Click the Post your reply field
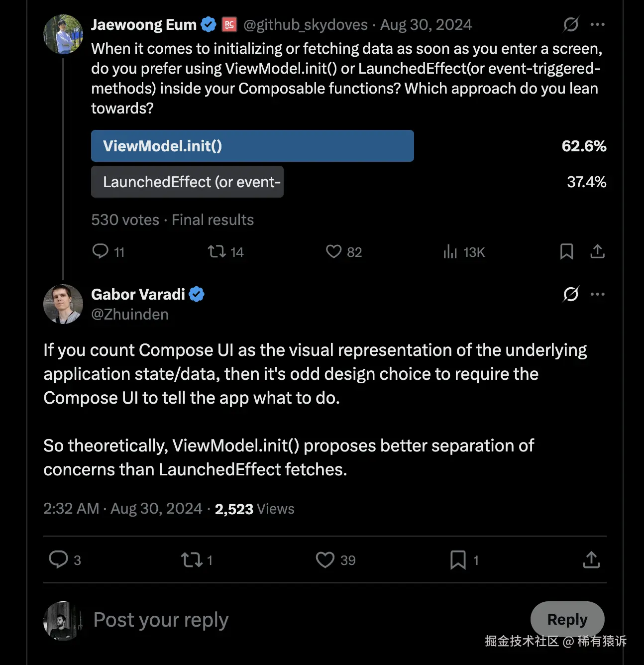 (160, 619)
